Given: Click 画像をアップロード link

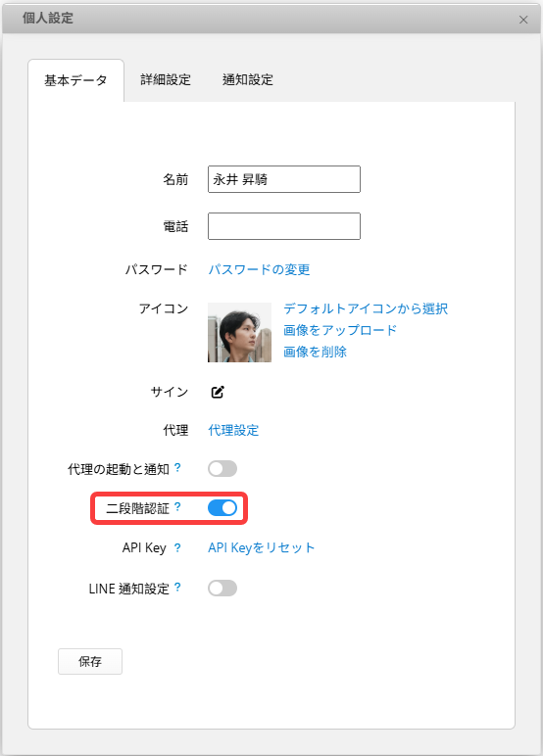Looking at the screenshot, I should tap(340, 330).
